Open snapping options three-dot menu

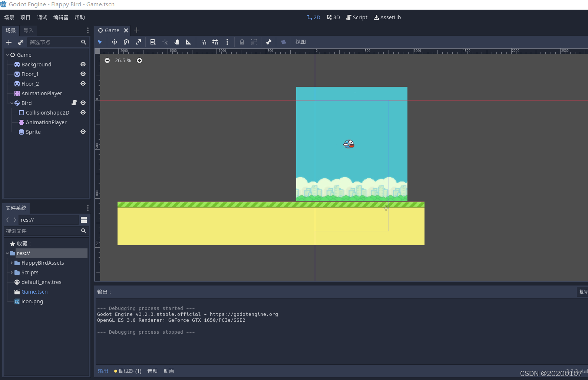coord(227,42)
